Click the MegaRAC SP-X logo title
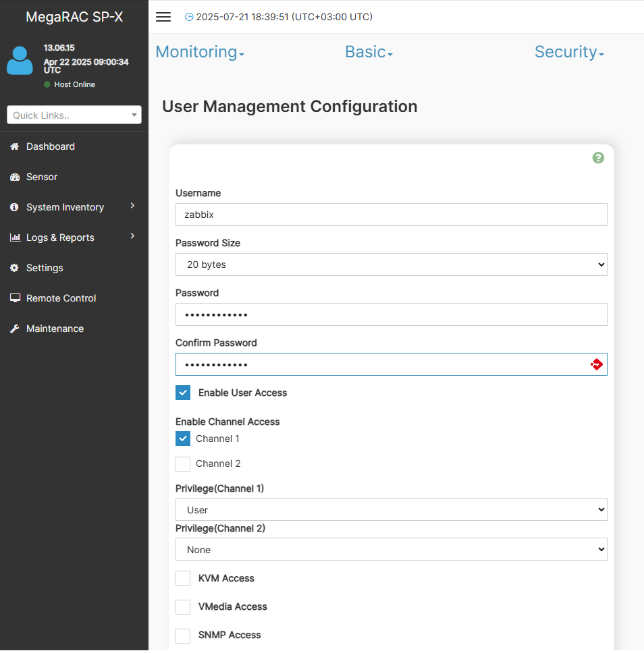644x653 pixels. point(74,17)
